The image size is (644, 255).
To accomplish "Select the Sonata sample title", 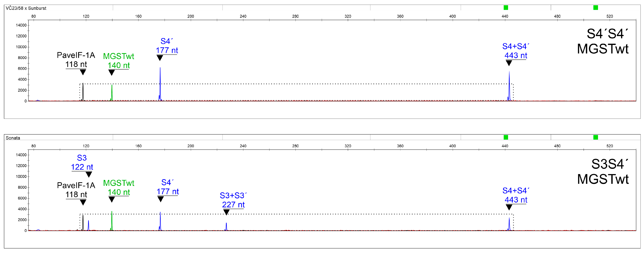I will (13, 138).
